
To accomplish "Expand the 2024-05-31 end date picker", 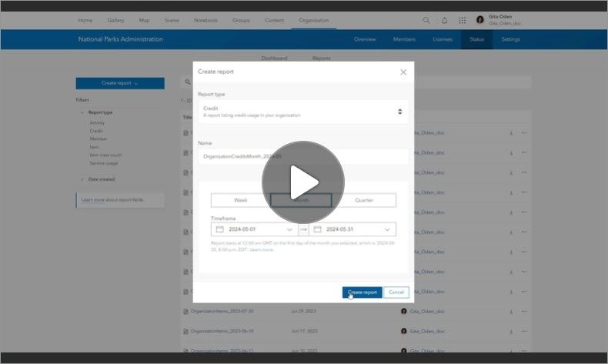I will tap(387, 229).
